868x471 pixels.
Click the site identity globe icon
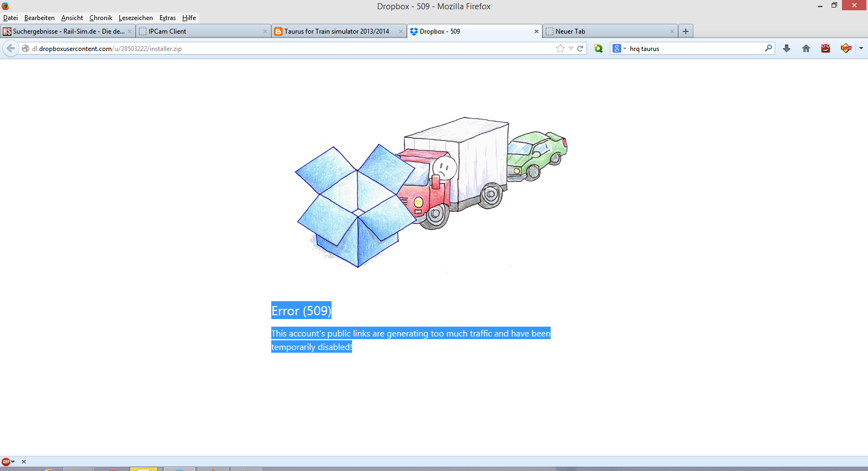[x=25, y=48]
